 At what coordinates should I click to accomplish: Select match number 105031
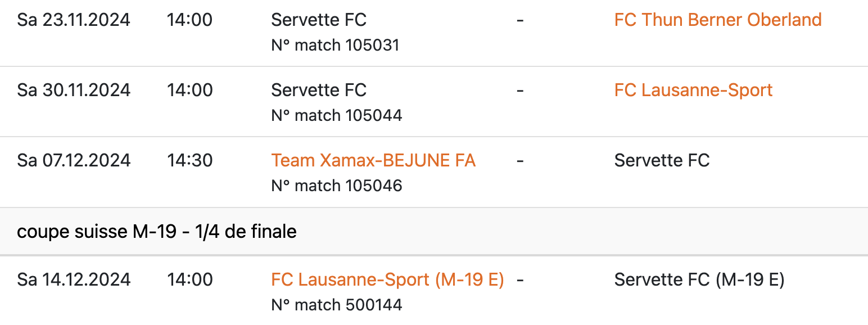click(x=335, y=46)
